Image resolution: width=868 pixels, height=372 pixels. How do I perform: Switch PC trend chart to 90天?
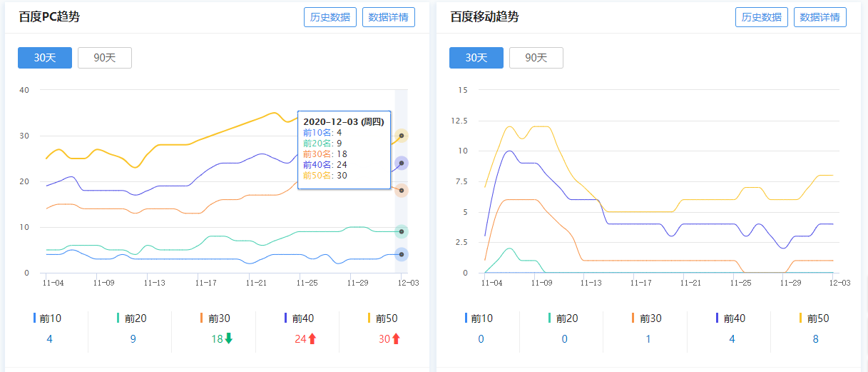pos(105,58)
